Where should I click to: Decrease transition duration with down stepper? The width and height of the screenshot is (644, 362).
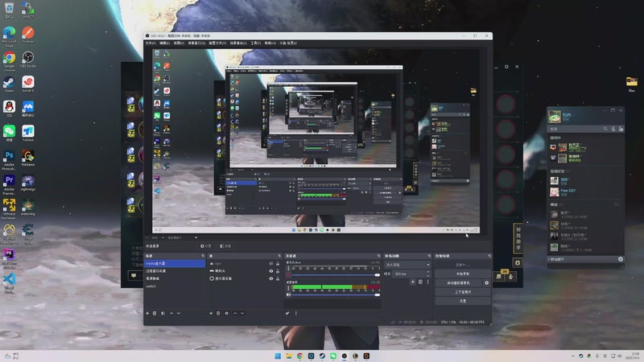coord(428,275)
